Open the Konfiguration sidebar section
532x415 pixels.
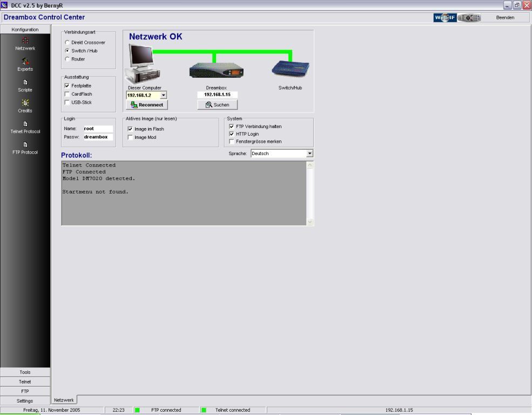pyautogui.click(x=25, y=30)
